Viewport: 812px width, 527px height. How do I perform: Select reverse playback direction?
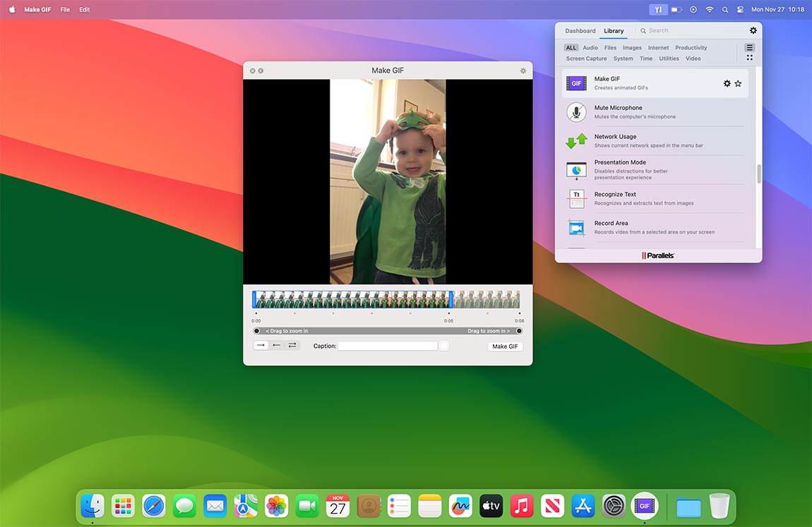[x=277, y=345]
